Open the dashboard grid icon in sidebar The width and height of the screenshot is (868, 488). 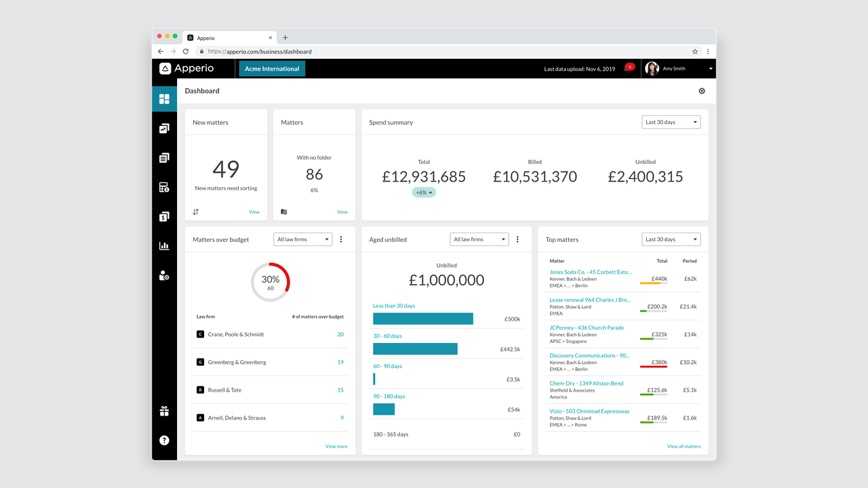[x=164, y=99]
